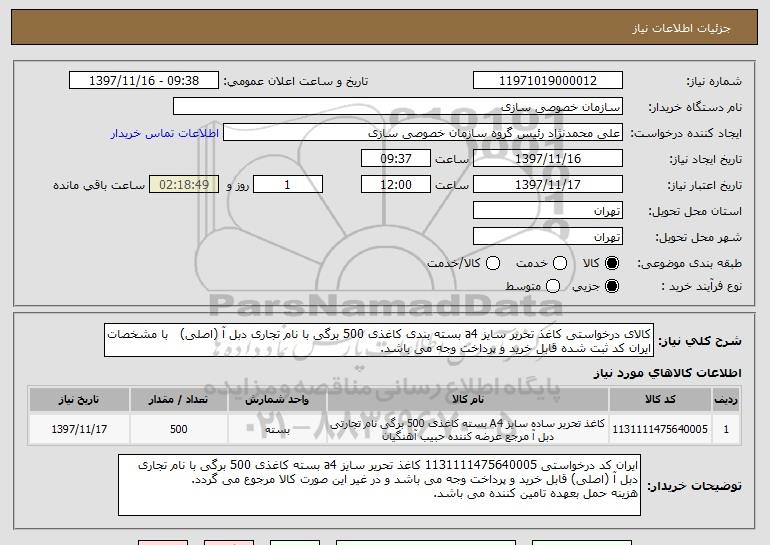
Task: Click the شماره نیاز field 11971019000012
Action: tap(548, 81)
